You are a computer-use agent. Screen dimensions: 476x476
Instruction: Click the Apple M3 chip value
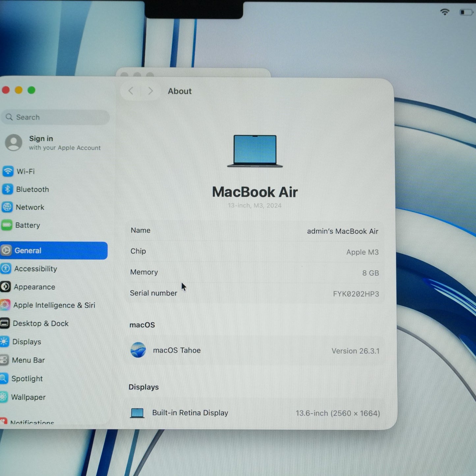click(362, 252)
